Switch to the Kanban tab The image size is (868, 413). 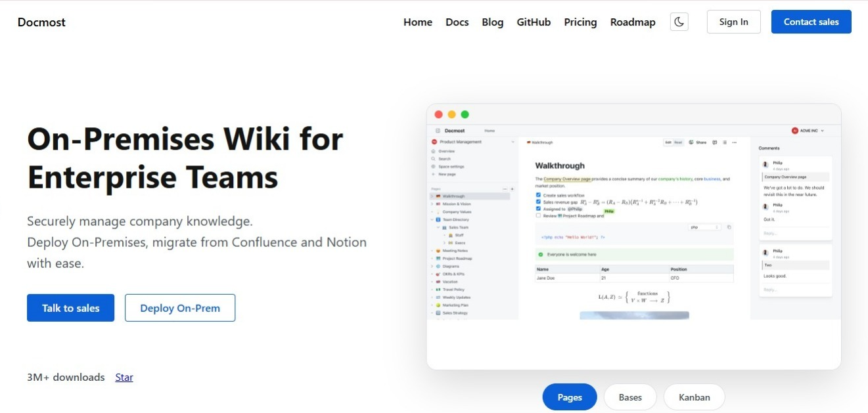(695, 397)
